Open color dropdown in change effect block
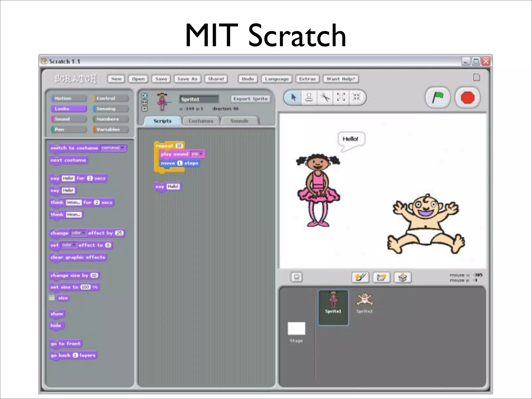The image size is (532, 399). point(78,233)
